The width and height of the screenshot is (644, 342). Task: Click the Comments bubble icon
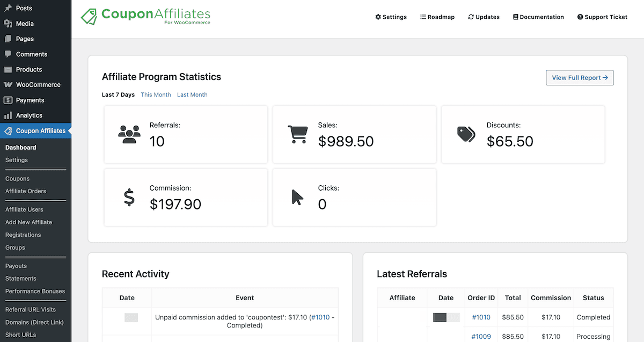pos(8,54)
